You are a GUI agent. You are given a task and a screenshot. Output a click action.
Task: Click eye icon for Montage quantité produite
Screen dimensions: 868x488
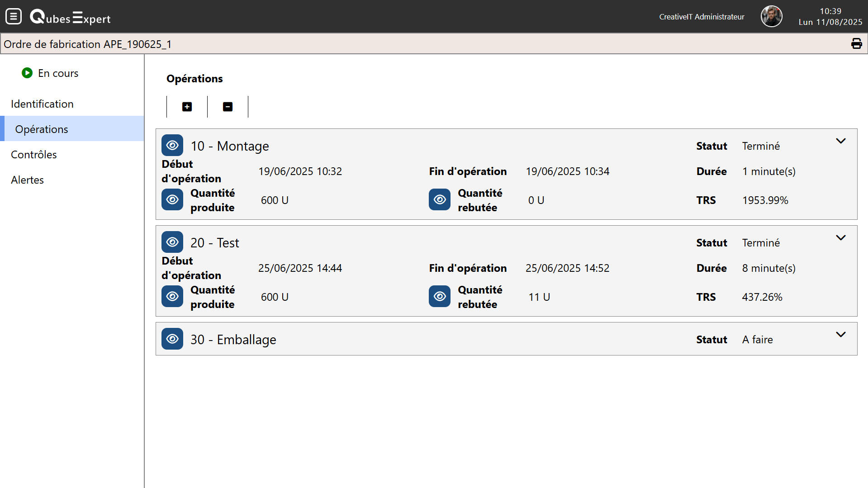(x=172, y=200)
